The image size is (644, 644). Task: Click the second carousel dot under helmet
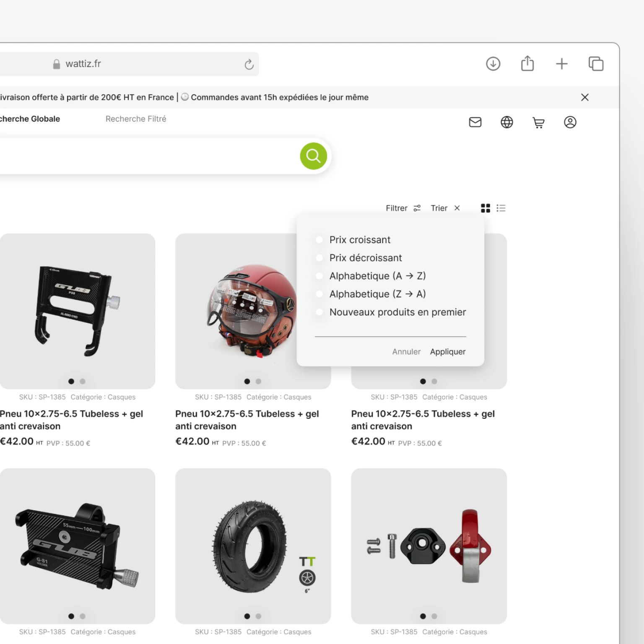[258, 382]
